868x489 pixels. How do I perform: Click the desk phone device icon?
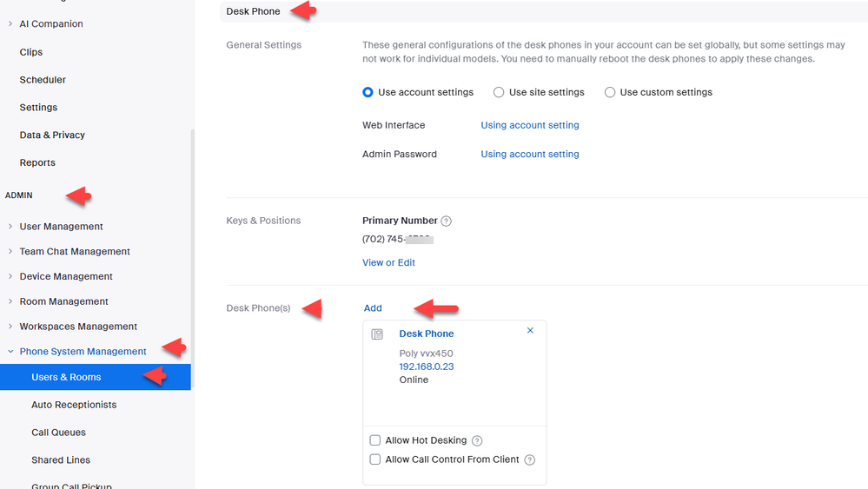377,334
